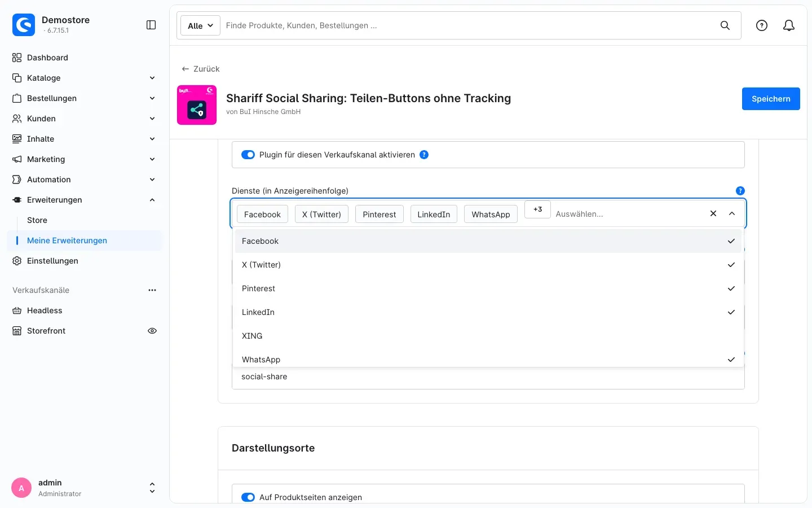This screenshot has width=812, height=508.
Task: Open the notifications bell
Action: (x=789, y=25)
